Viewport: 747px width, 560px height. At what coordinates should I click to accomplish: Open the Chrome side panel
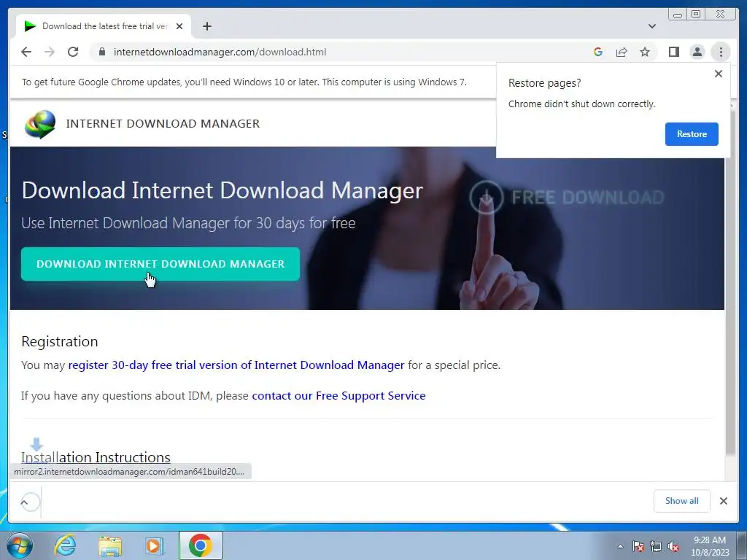(673, 52)
